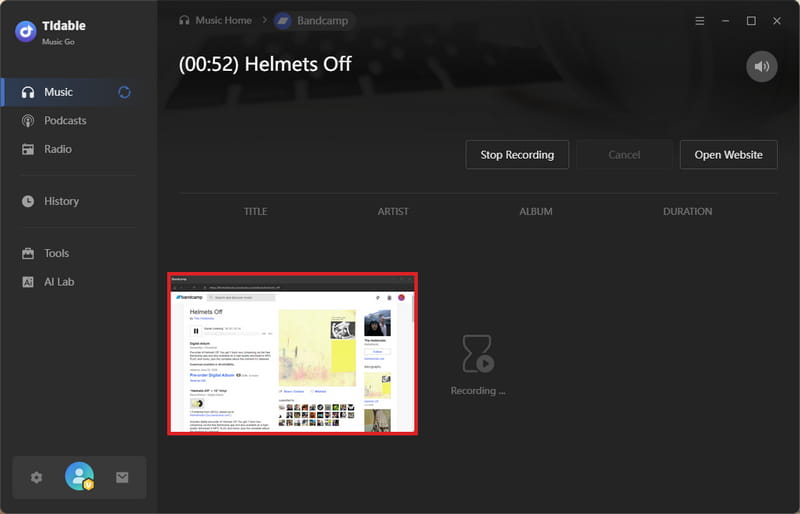Click the Bandcamp page preview thumbnail
The height and width of the screenshot is (514, 800).
pyautogui.click(x=293, y=354)
